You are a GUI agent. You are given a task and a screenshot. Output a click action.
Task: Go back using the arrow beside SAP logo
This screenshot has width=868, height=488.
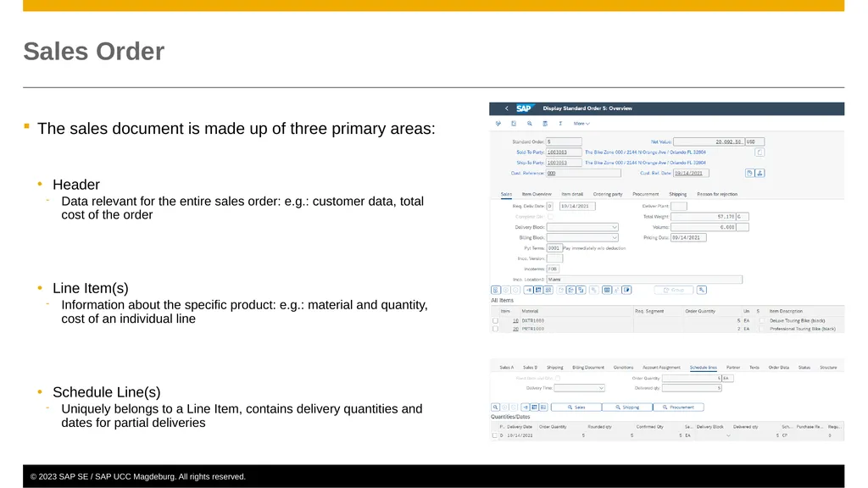pyautogui.click(x=507, y=108)
